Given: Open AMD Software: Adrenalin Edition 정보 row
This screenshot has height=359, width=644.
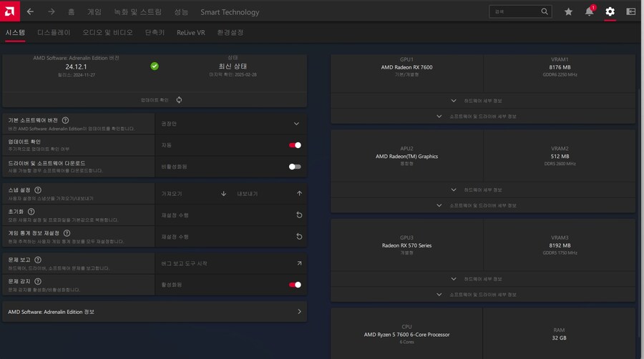Looking at the screenshot, I should click(x=155, y=312).
